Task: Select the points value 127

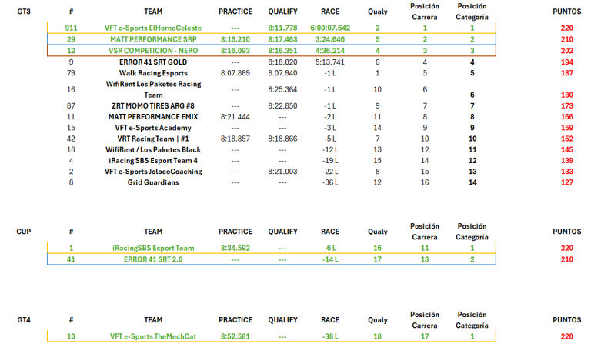Action: click(567, 182)
